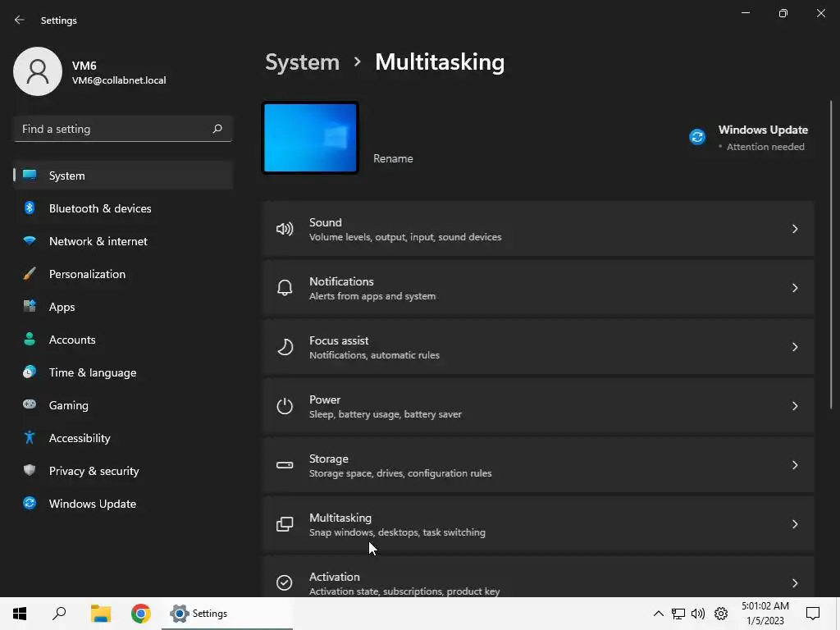Click the vertical scrollbar on the right
This screenshot has width=840, height=630.
coord(831,255)
